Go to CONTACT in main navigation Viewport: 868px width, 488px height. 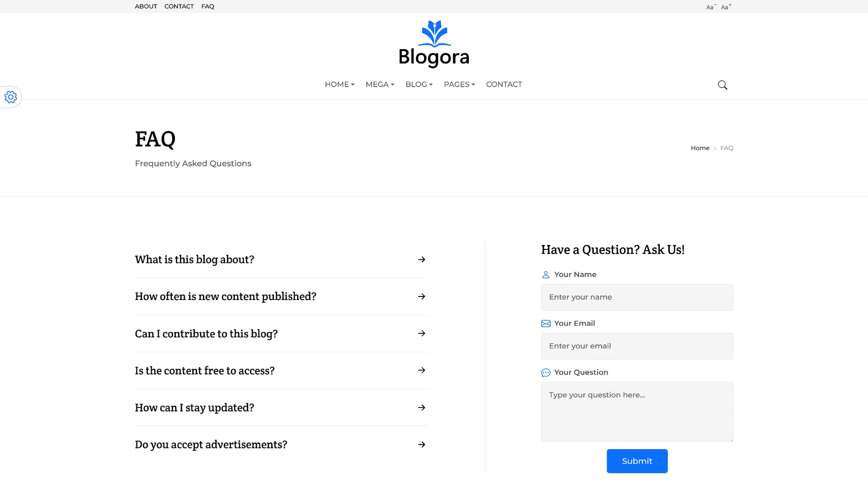[504, 84]
